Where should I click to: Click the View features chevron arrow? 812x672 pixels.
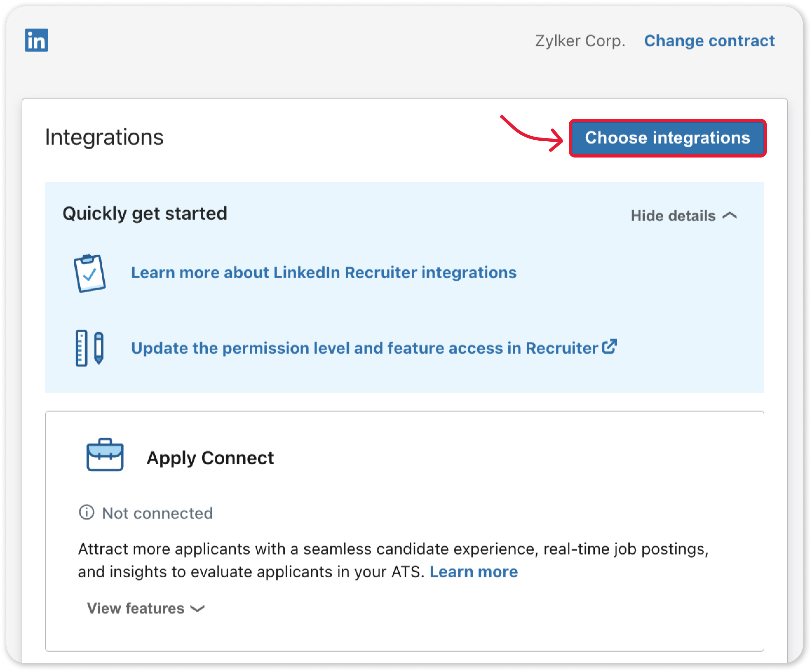(x=198, y=609)
